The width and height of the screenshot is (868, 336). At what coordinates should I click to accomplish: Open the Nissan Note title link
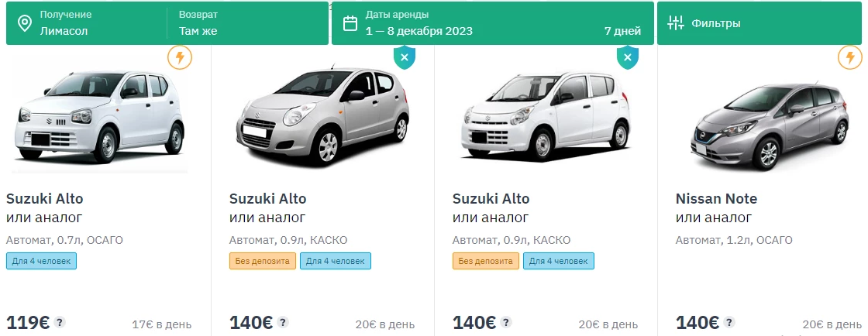tap(716, 198)
